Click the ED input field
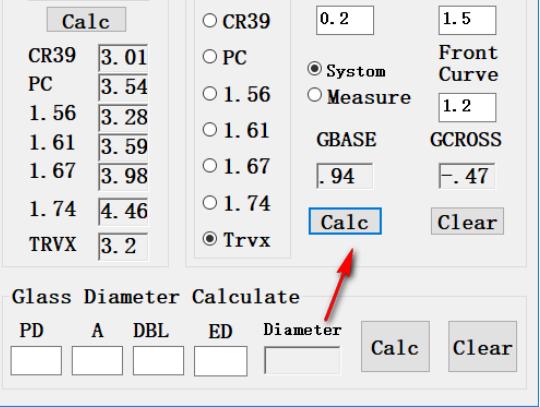The height and width of the screenshot is (407, 540). pos(220,361)
